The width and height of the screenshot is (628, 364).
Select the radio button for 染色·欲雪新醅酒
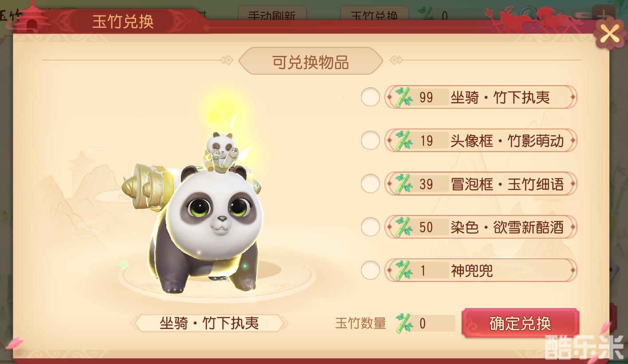(x=370, y=227)
